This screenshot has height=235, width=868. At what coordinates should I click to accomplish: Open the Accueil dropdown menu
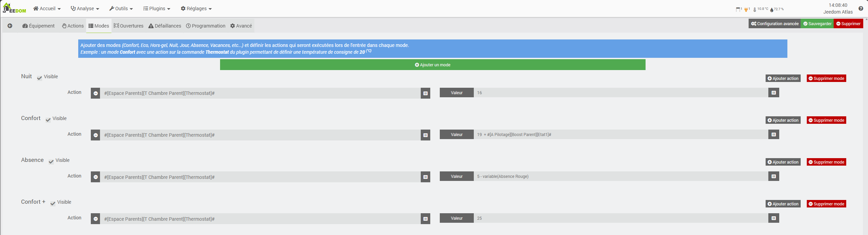(x=47, y=9)
